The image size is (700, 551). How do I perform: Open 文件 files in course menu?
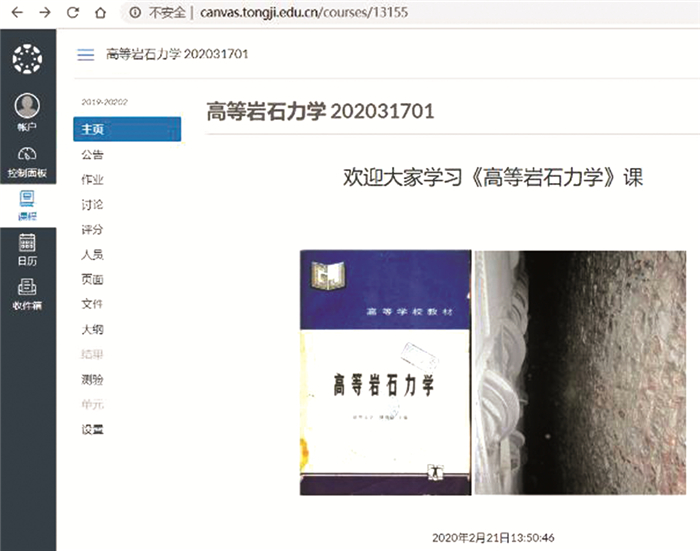(92, 304)
